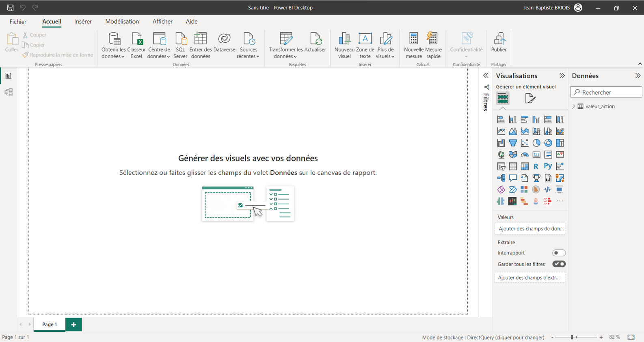644x342 pixels.
Task: Select the treemap visual
Action: click(x=560, y=143)
